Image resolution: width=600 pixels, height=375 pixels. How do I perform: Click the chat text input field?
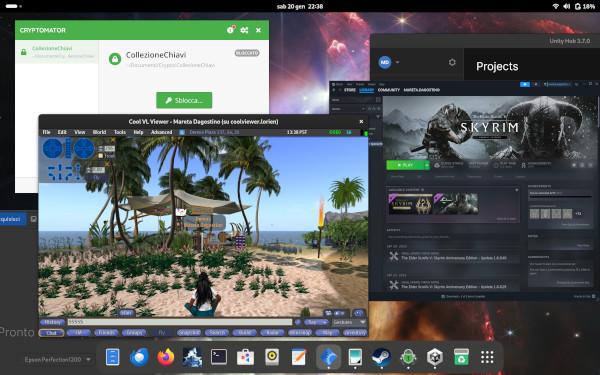[180, 322]
